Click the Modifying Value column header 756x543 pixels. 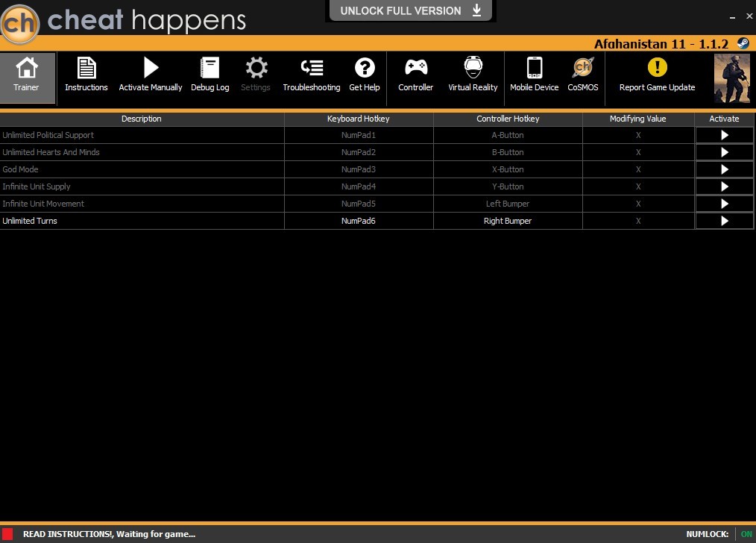(638, 119)
